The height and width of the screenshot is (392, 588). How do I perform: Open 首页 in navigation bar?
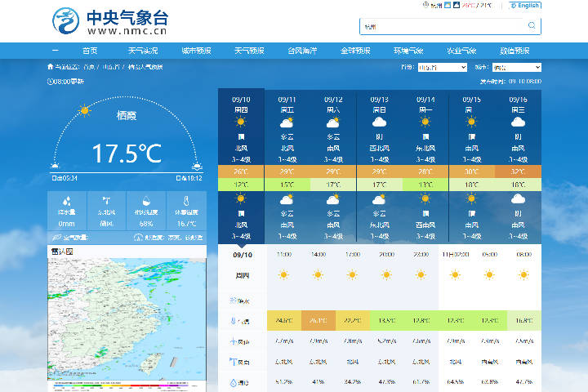tap(90, 51)
